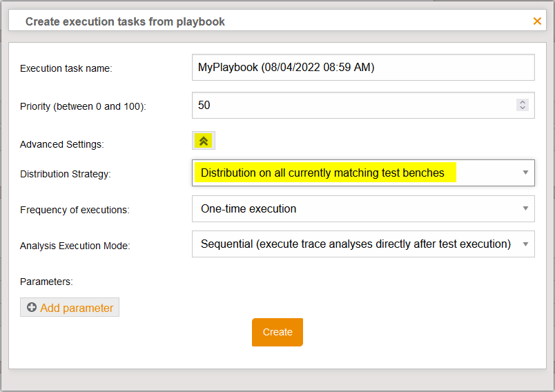Click the plus icon beside Add parameter

pos(32,308)
